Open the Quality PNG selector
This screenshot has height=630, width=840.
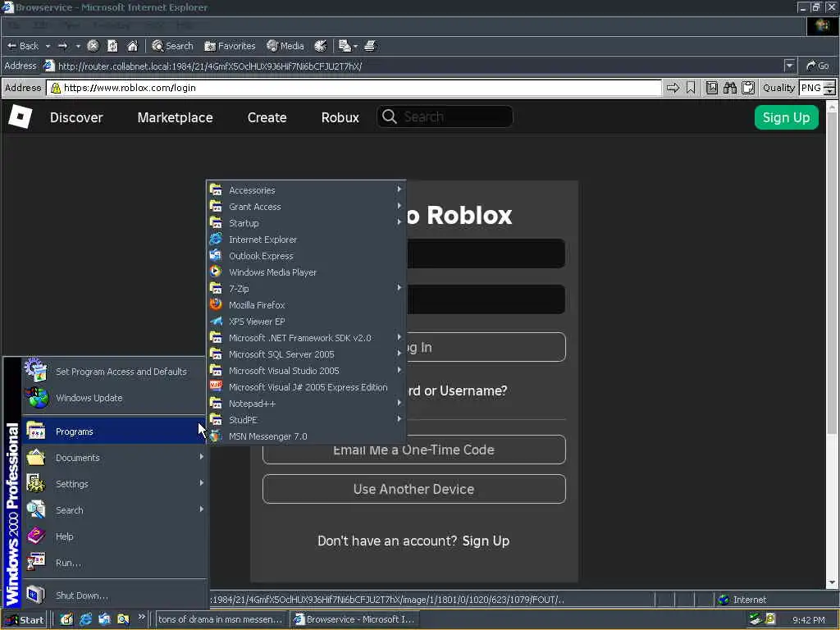817,88
